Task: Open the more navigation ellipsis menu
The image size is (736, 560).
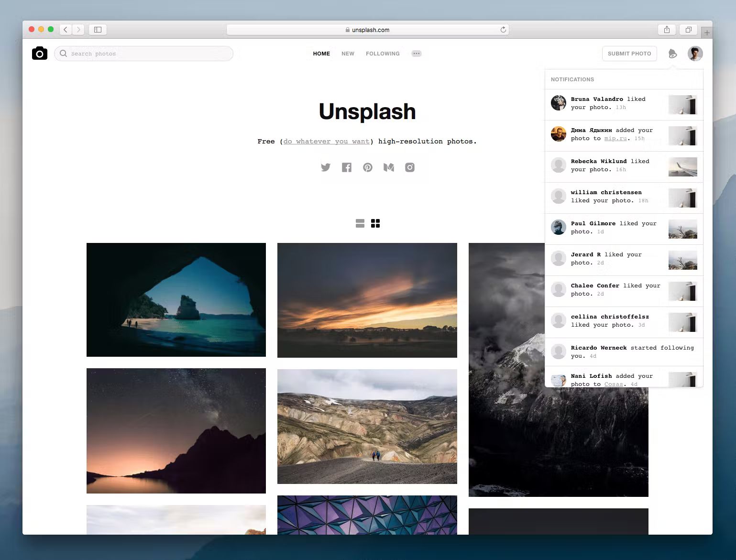Action: (x=417, y=53)
